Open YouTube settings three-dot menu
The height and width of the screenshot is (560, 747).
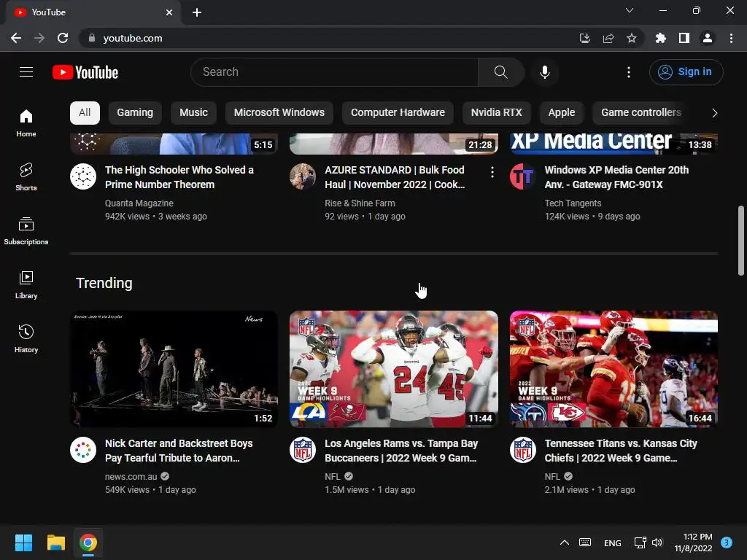click(628, 72)
